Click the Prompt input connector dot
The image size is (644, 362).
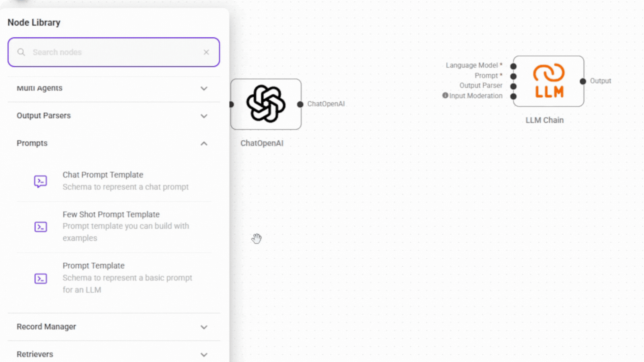pos(513,76)
